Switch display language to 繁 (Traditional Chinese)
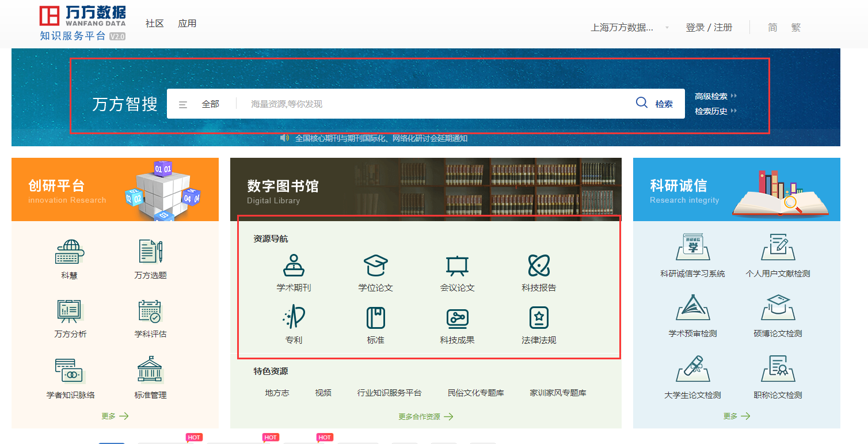The width and height of the screenshot is (868, 444). point(796,27)
